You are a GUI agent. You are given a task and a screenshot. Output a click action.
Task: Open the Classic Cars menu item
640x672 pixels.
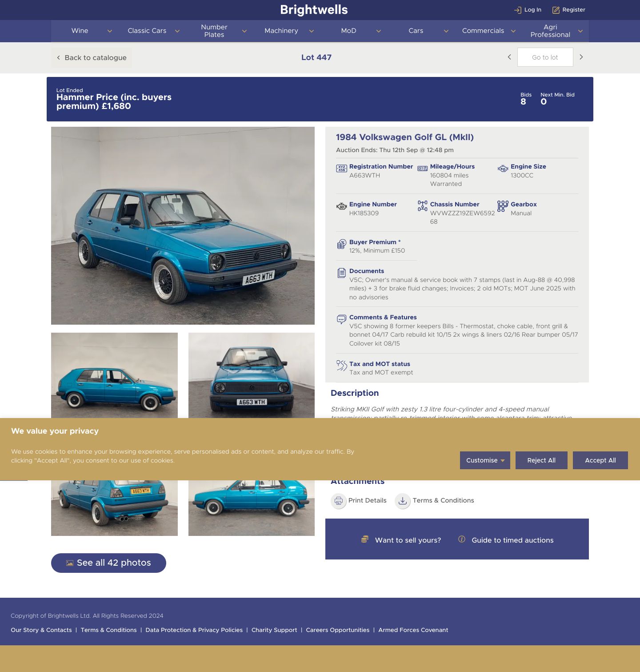[147, 31]
